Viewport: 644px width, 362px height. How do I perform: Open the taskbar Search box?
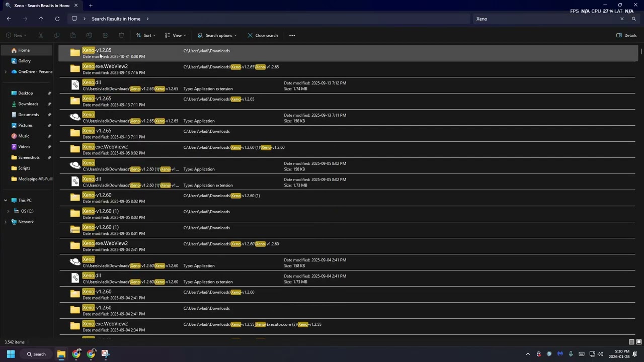point(36,354)
